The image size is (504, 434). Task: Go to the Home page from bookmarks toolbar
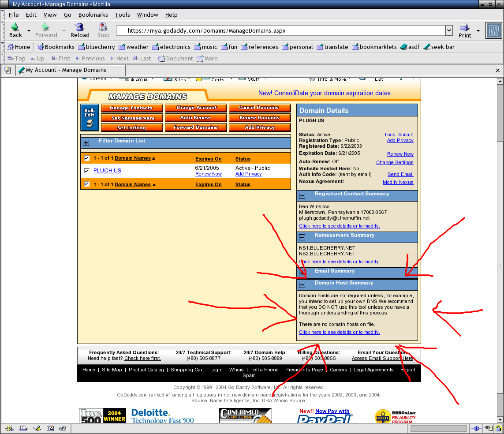pos(19,47)
